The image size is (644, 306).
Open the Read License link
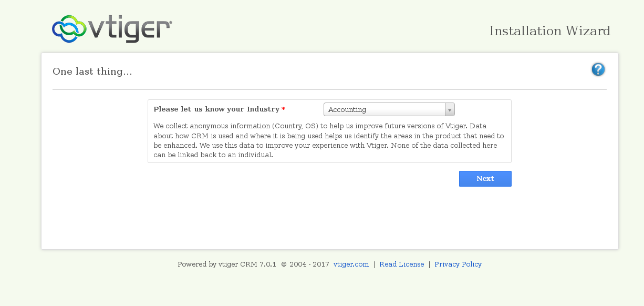tap(401, 264)
